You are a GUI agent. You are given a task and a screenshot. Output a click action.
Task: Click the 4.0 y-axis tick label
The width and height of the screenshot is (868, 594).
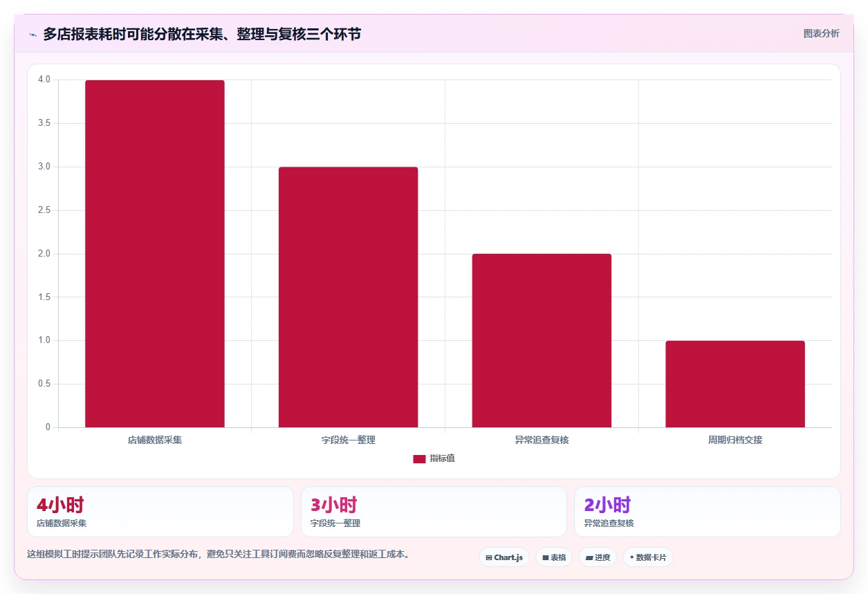pyautogui.click(x=44, y=80)
